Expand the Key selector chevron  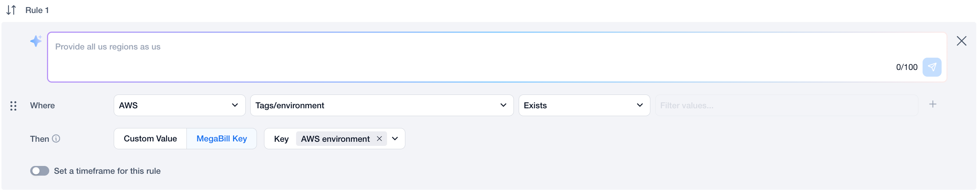pos(395,139)
